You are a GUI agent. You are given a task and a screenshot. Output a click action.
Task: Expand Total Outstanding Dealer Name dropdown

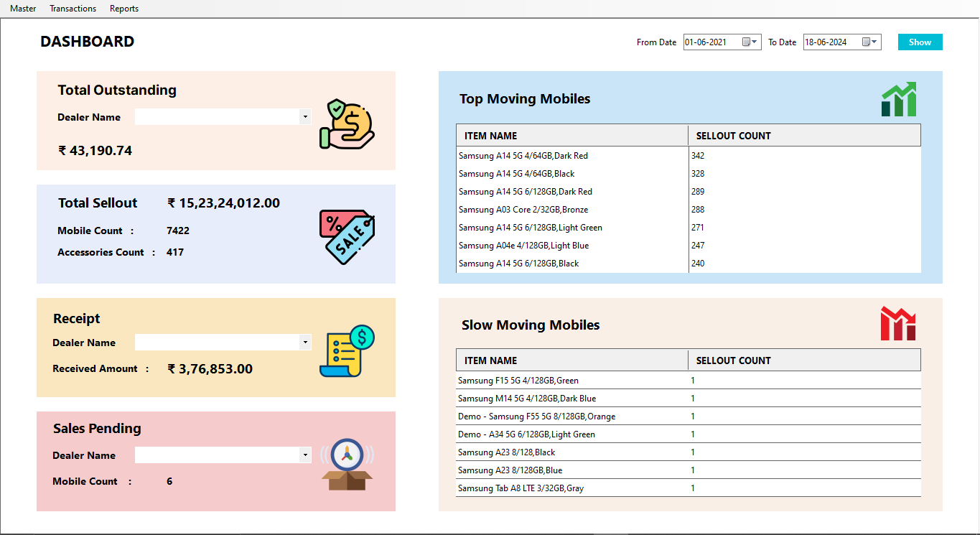pos(305,116)
